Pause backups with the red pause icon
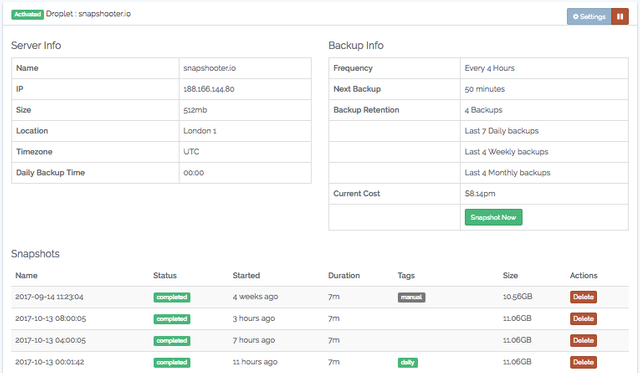Viewport: 640px width, 373px height. (620, 17)
